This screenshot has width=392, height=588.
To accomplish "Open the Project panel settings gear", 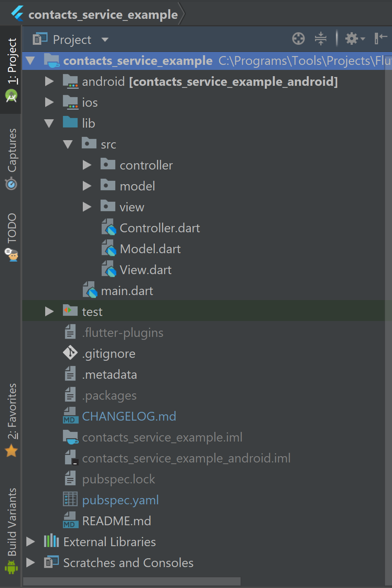I will [354, 39].
